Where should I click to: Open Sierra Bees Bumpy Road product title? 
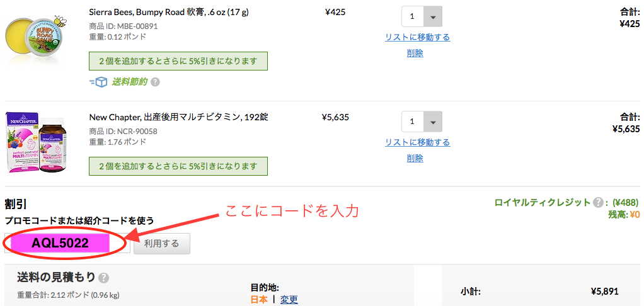click(169, 13)
